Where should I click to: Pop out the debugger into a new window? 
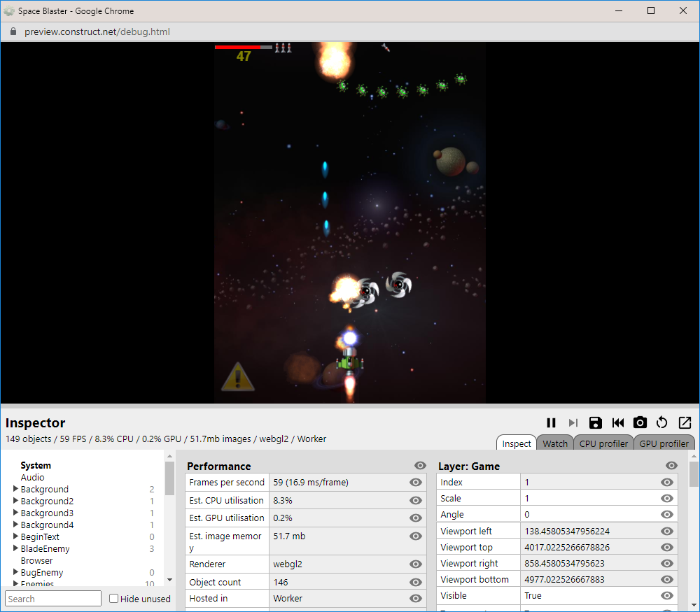coord(685,422)
